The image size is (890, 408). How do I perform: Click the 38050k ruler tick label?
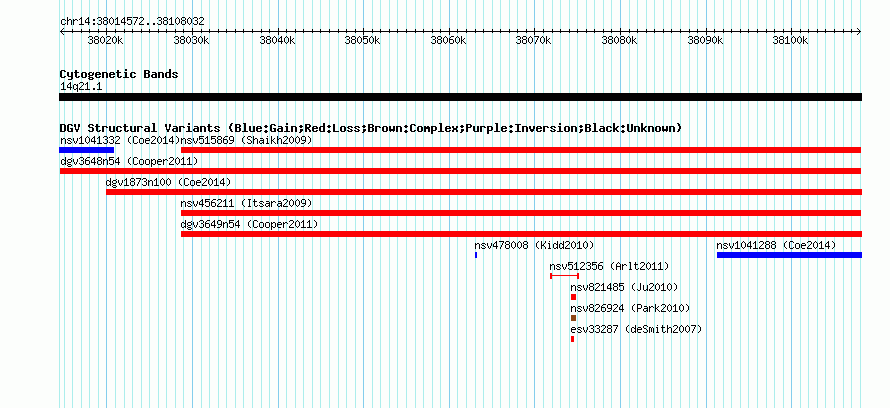(x=363, y=41)
